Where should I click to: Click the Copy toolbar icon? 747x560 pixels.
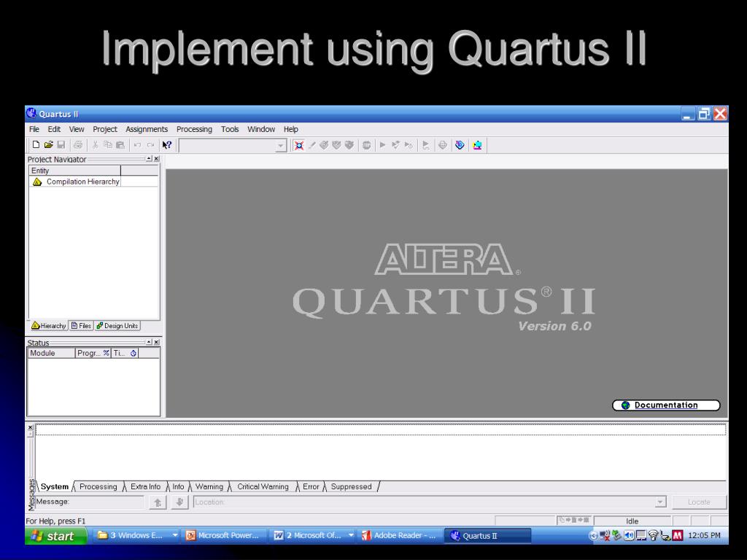[108, 145]
